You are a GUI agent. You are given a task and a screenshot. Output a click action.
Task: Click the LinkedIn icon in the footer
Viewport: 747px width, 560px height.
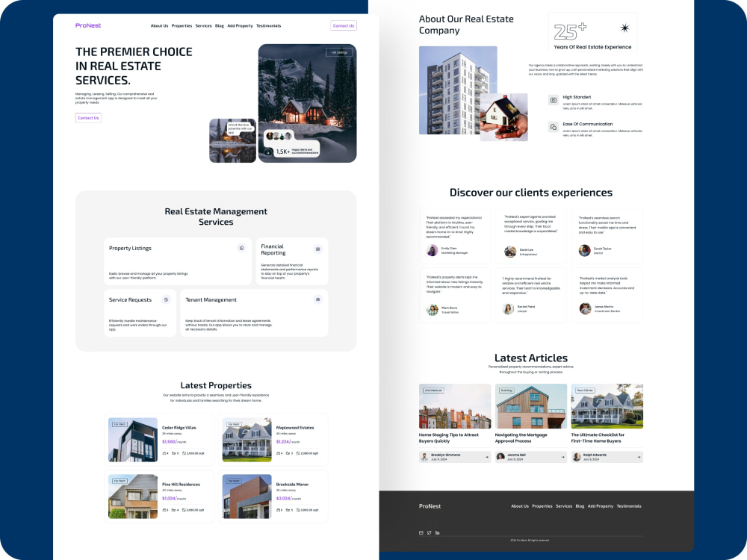point(437,533)
